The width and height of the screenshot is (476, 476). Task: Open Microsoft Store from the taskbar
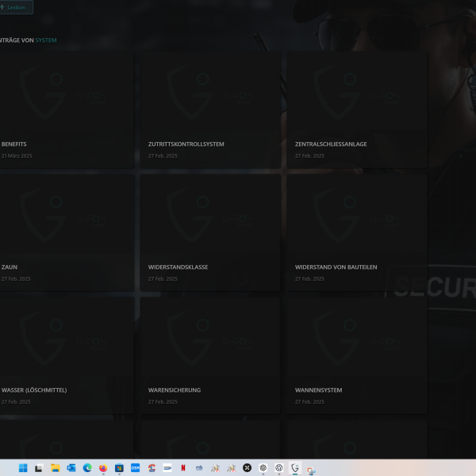point(119,468)
